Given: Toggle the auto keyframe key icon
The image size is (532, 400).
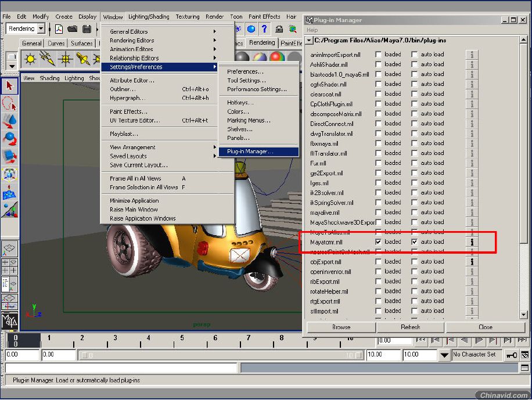Looking at the screenshot, I should point(512,355).
